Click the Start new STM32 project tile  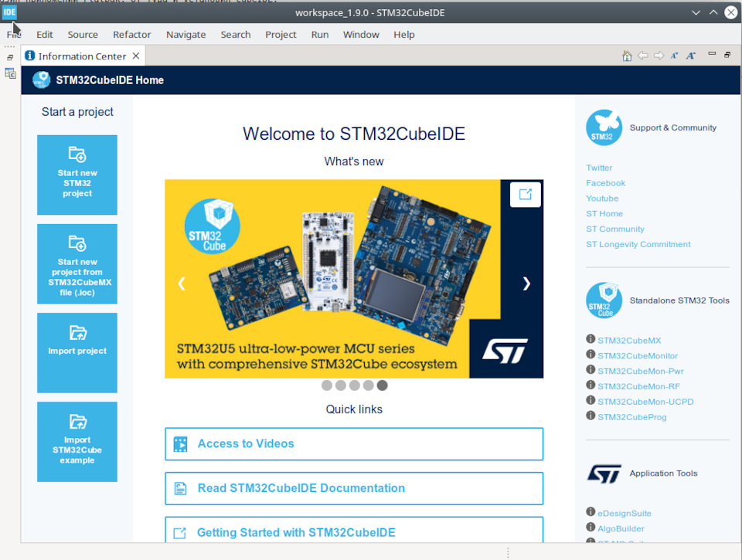[x=77, y=175]
